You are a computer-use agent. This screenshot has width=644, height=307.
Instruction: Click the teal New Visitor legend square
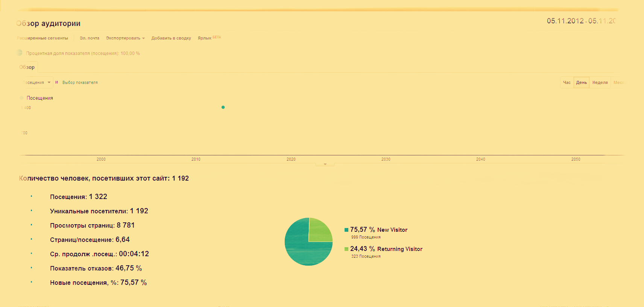(346, 230)
